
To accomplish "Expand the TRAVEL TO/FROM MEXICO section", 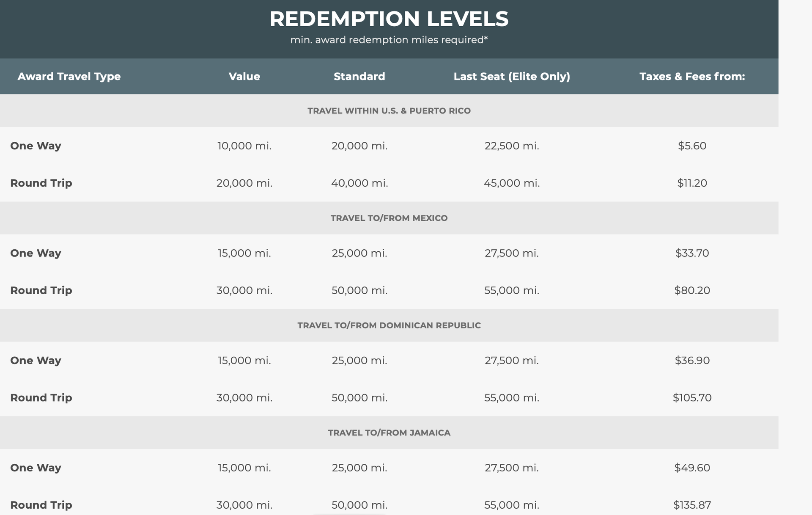I will 389,218.
